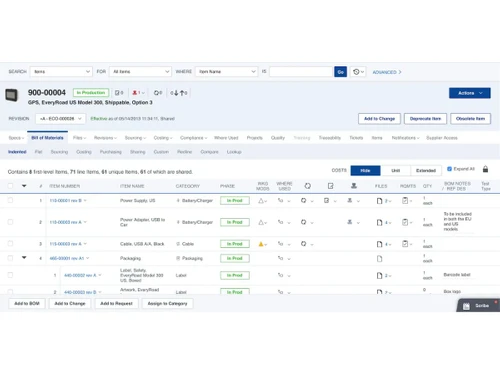Click the red stamp icon in the item header

135,93
